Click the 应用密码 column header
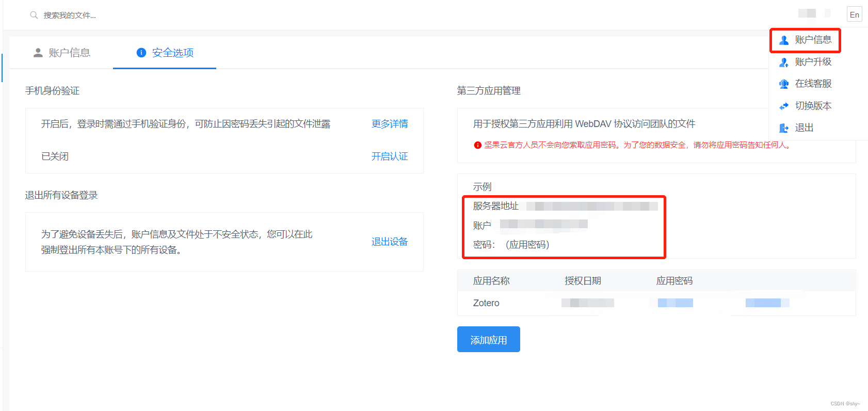868x411 pixels. (674, 281)
